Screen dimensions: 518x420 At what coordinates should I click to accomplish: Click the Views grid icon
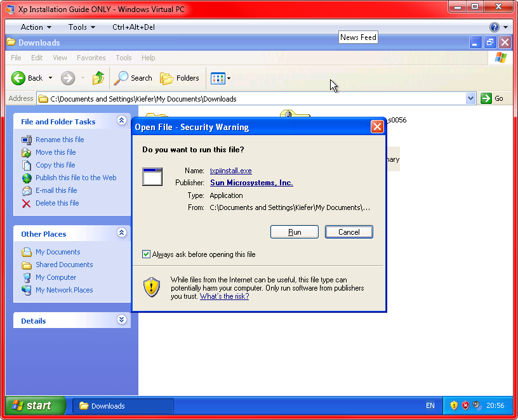pyautogui.click(x=218, y=78)
